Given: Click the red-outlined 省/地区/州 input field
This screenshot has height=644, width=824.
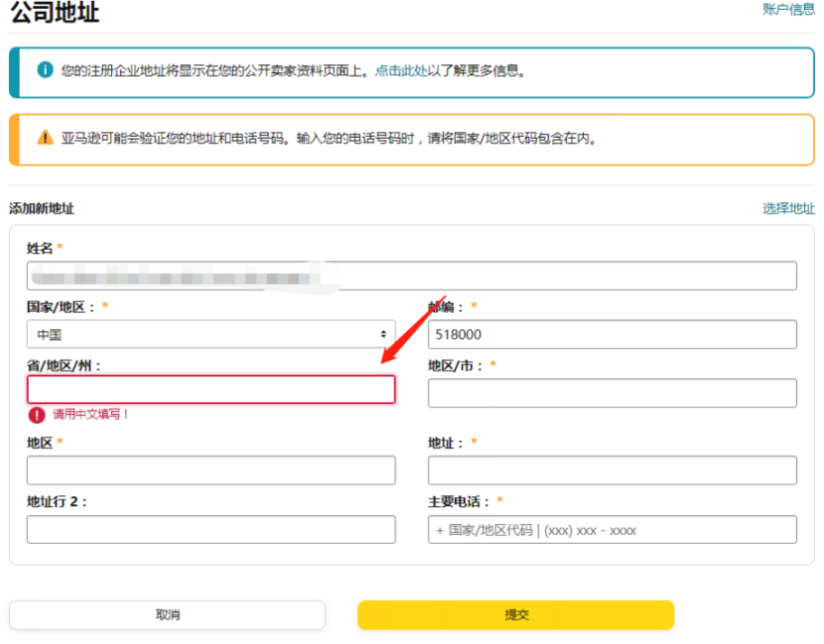Looking at the screenshot, I should point(210,390).
